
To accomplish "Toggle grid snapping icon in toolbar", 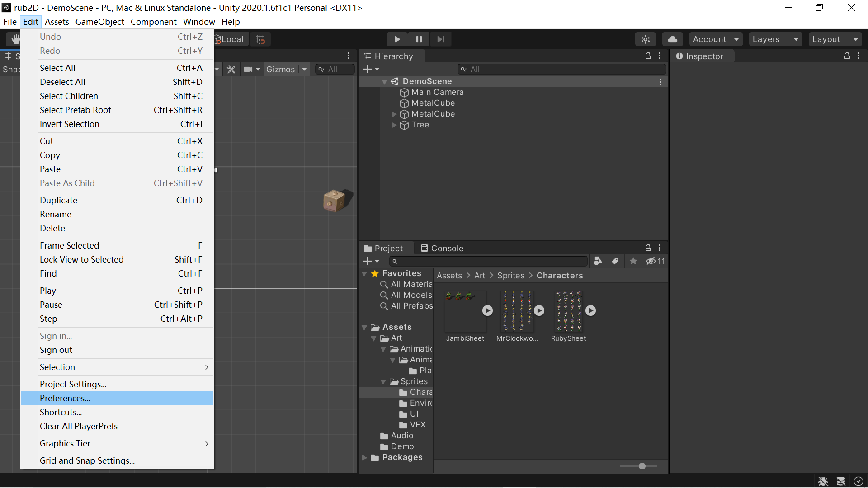I will [260, 39].
